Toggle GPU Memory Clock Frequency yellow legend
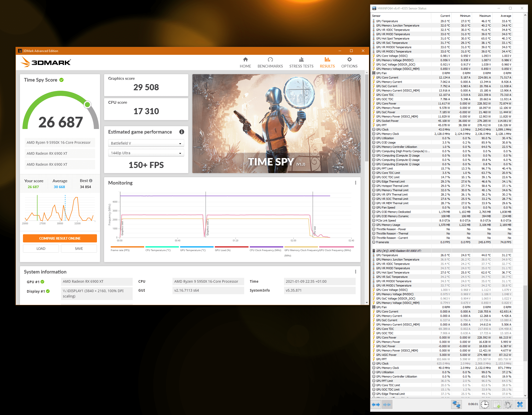This screenshot has width=532, height=415. (301, 247)
